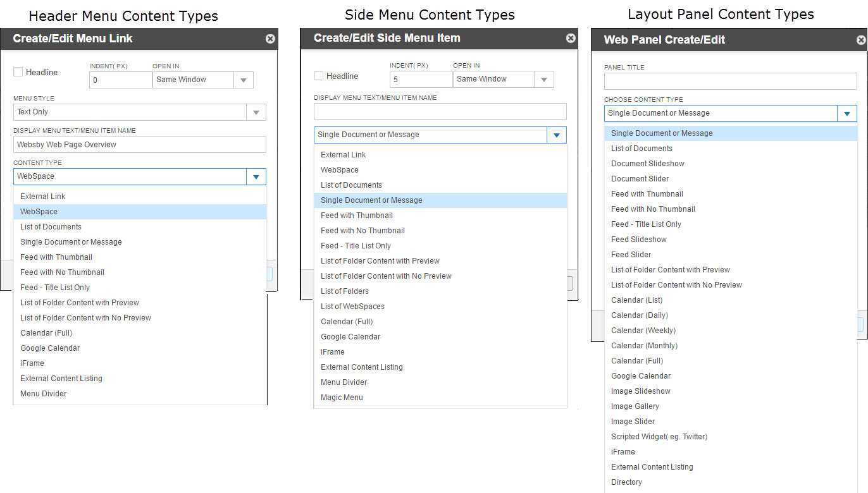Select Google Calendar in Header Menu list
This screenshot has height=493, width=868.
point(50,348)
